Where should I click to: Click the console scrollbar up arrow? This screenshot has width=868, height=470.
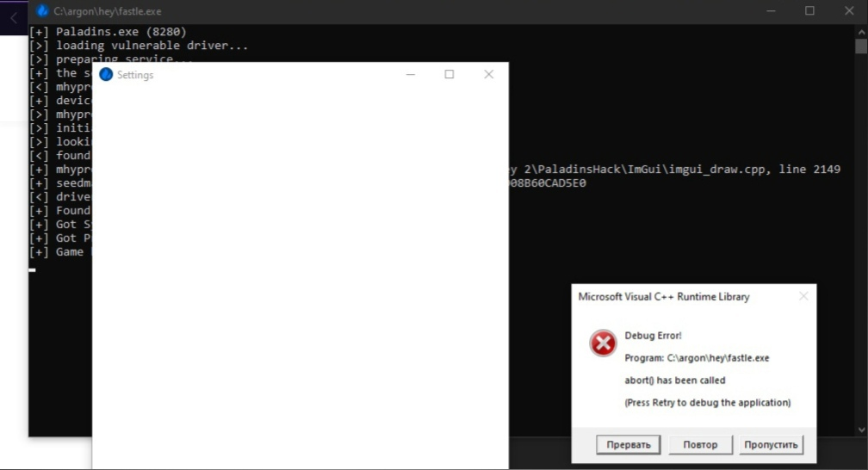(x=860, y=31)
